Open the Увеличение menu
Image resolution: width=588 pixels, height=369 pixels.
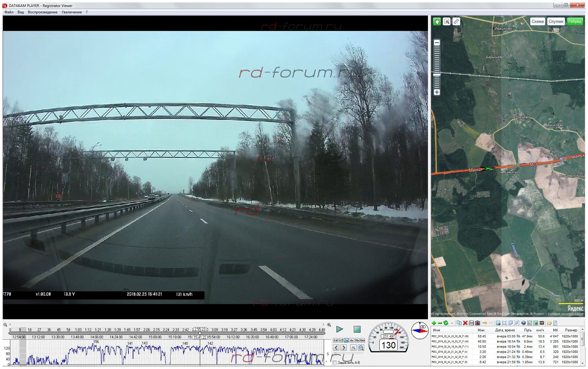pyautogui.click(x=71, y=12)
